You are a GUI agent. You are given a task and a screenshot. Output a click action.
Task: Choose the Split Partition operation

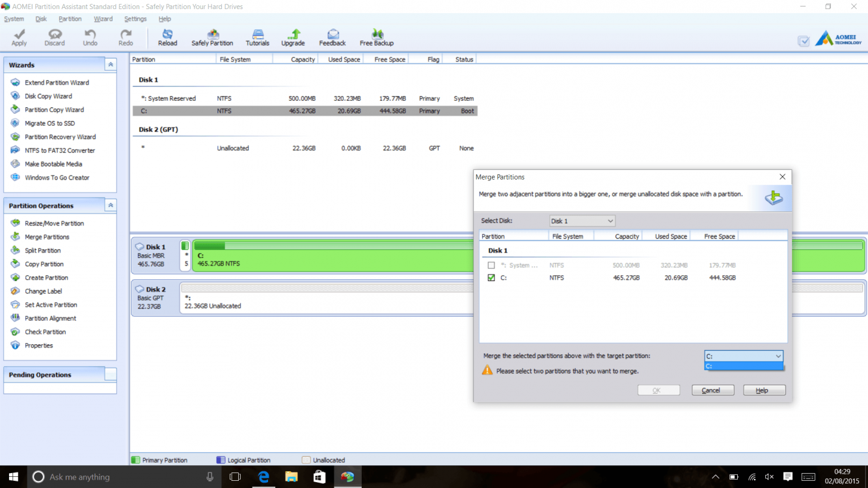pos(36,251)
